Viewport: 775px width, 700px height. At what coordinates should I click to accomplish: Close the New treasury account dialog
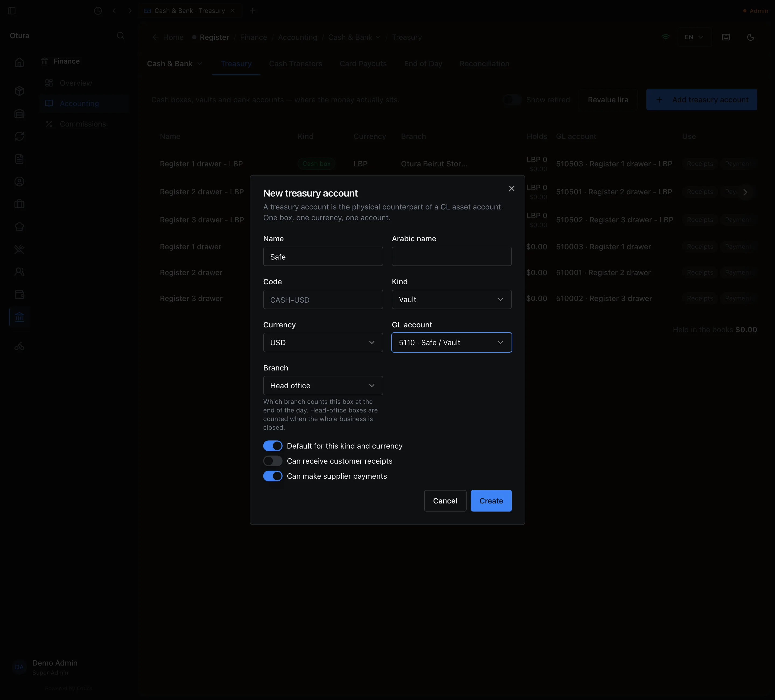(x=511, y=188)
